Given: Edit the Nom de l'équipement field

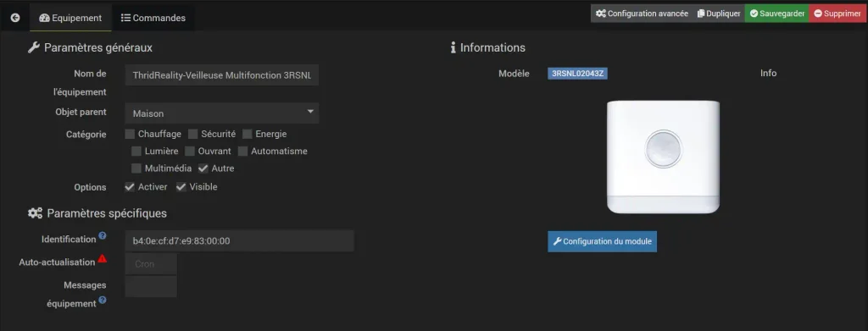Looking at the screenshot, I should [x=222, y=75].
